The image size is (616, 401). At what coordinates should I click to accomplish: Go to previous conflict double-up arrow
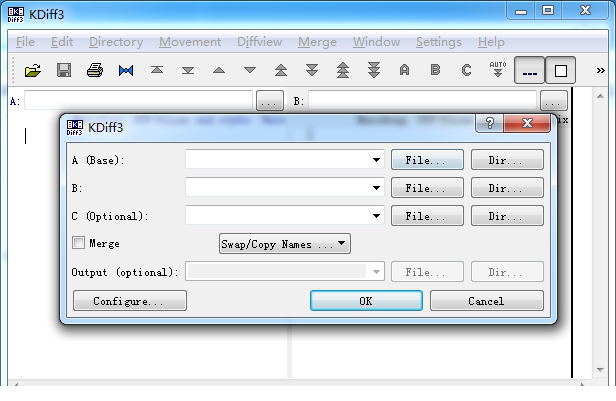coord(281,71)
